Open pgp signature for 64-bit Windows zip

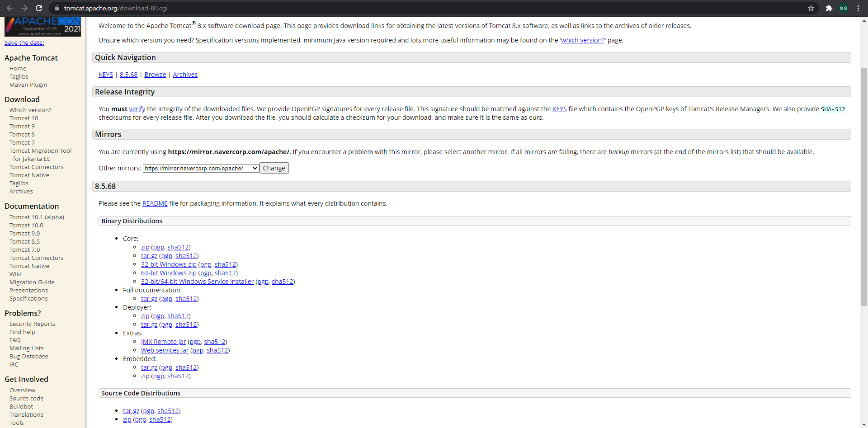206,273
